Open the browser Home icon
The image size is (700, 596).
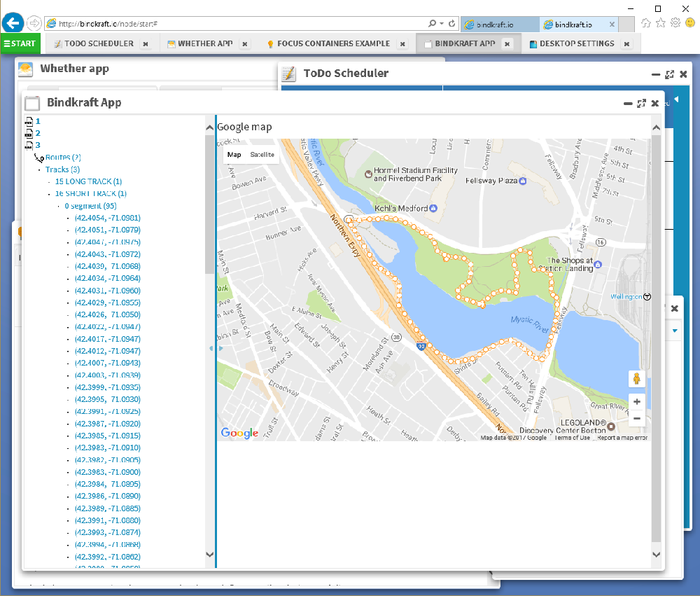pos(645,23)
